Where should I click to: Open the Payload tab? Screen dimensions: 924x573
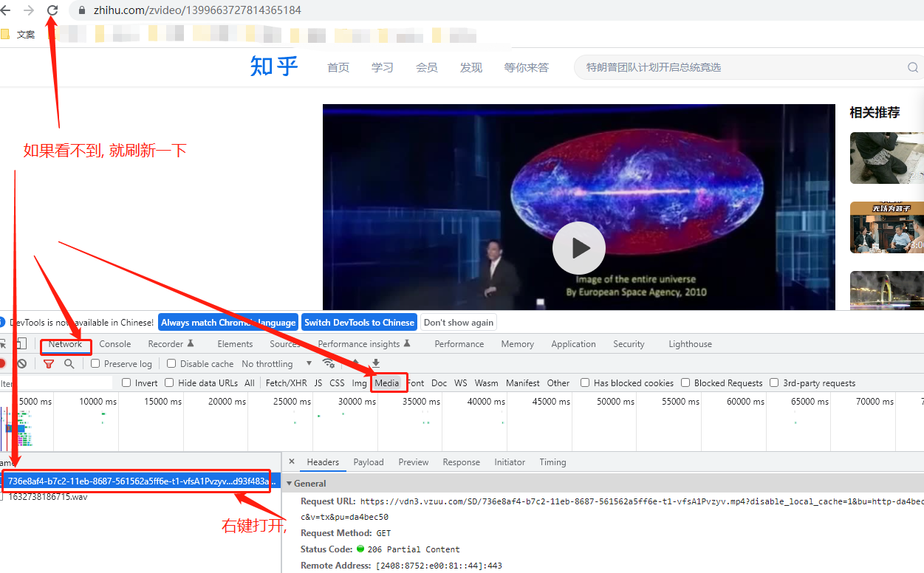pos(369,462)
